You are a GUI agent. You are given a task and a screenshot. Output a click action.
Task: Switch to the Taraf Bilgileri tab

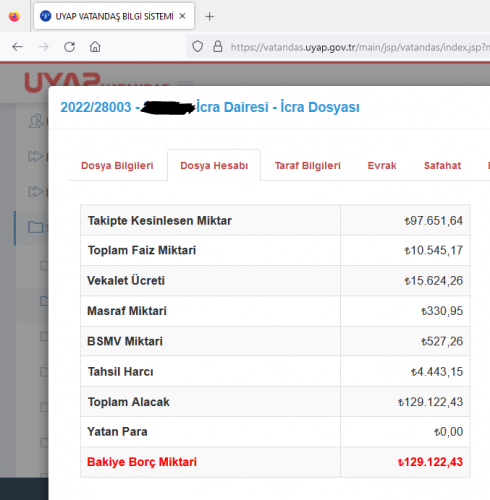pos(308,166)
